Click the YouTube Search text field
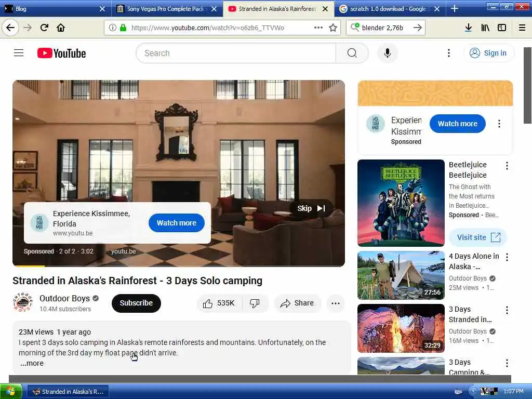Viewport: 532px width, 399px height. tap(236, 53)
